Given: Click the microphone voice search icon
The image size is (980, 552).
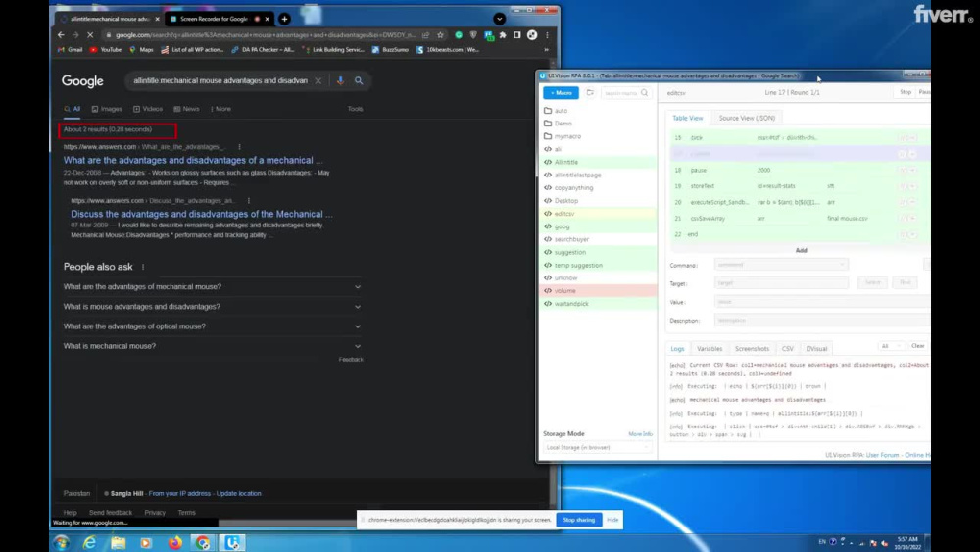Looking at the screenshot, I should pyautogui.click(x=340, y=80).
